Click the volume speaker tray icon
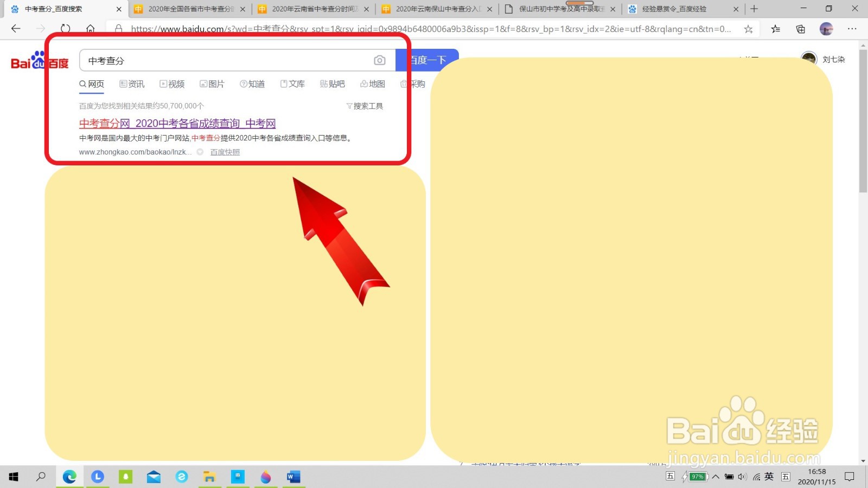868x488 pixels. (x=742, y=477)
